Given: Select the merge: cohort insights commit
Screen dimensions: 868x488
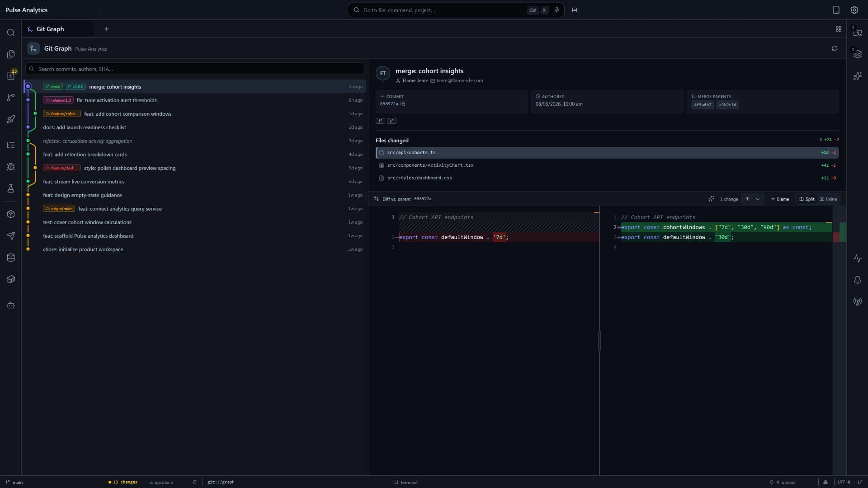Looking at the screenshot, I should point(195,86).
